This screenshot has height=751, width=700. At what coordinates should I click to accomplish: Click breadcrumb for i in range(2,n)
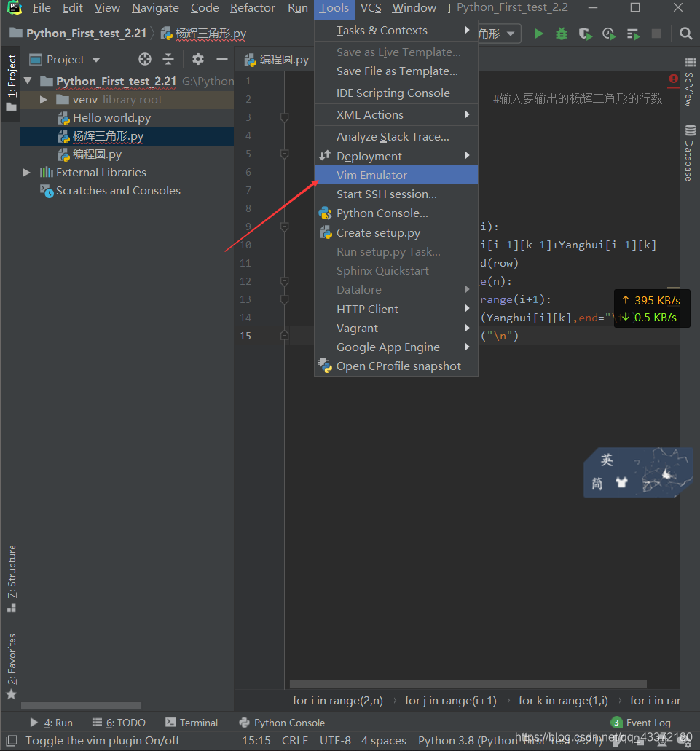tap(337, 701)
